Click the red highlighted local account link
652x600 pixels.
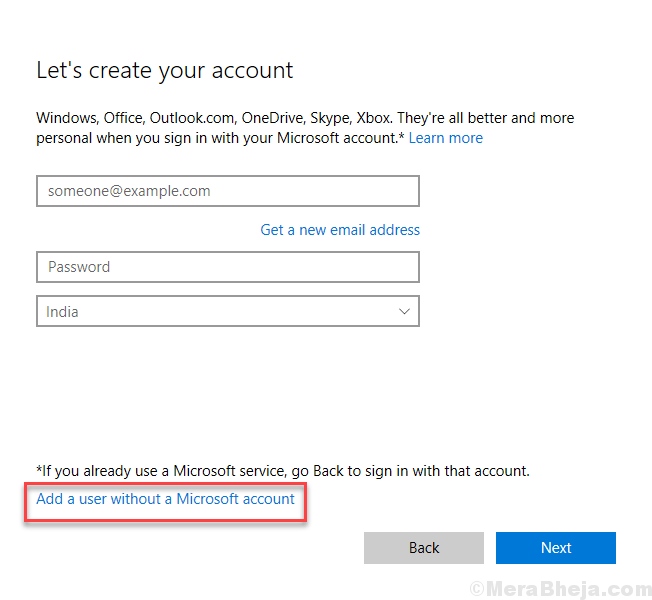[x=165, y=499]
